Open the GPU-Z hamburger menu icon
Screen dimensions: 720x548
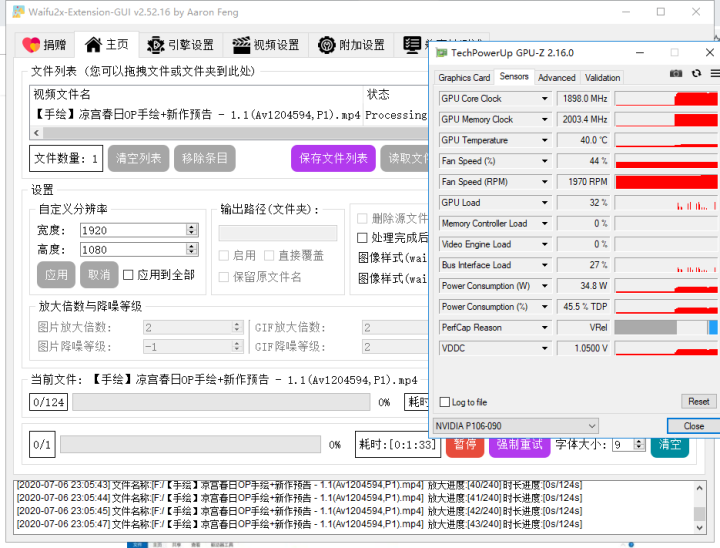(715, 73)
